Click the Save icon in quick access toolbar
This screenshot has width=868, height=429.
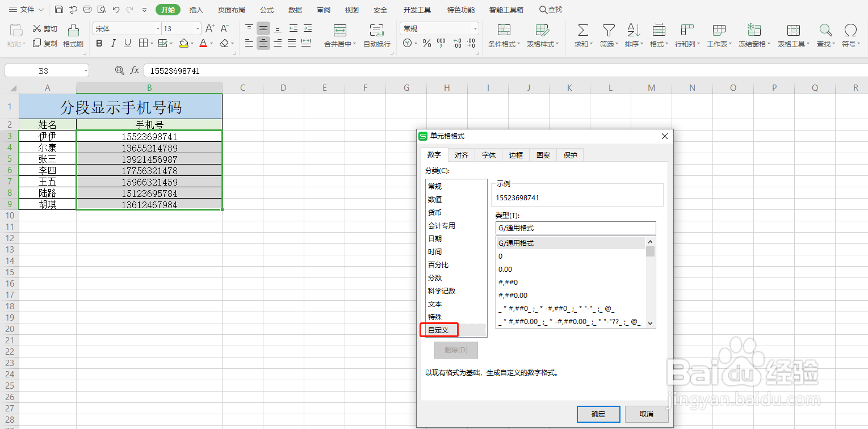pos(59,10)
